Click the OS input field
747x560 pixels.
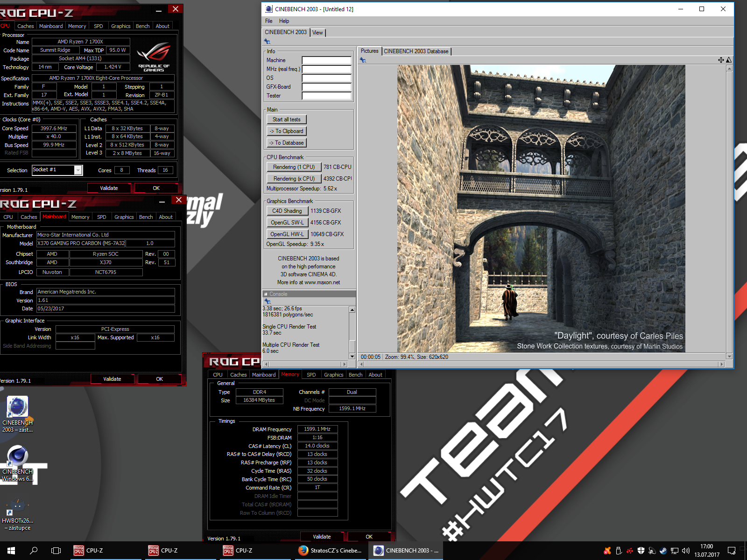coord(326,78)
